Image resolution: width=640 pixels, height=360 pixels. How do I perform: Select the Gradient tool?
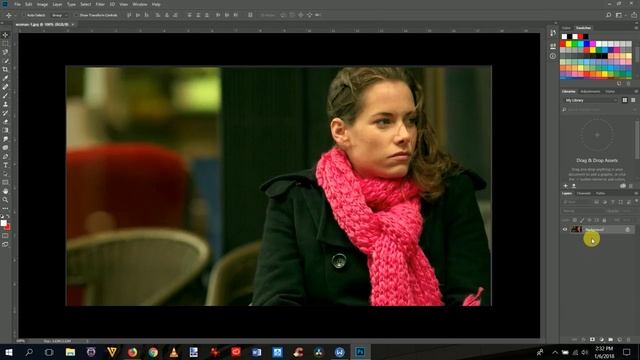[5, 130]
